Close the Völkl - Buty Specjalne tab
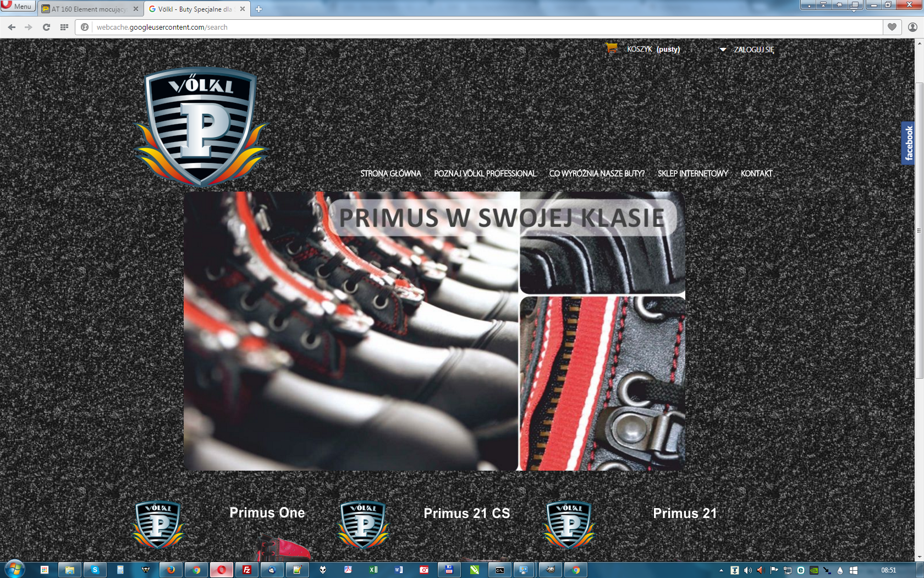 click(243, 9)
